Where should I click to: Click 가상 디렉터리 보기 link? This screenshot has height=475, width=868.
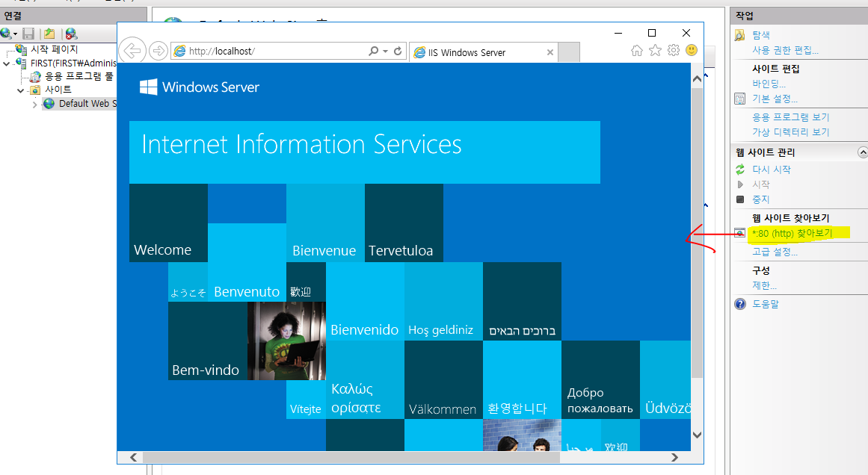point(790,132)
